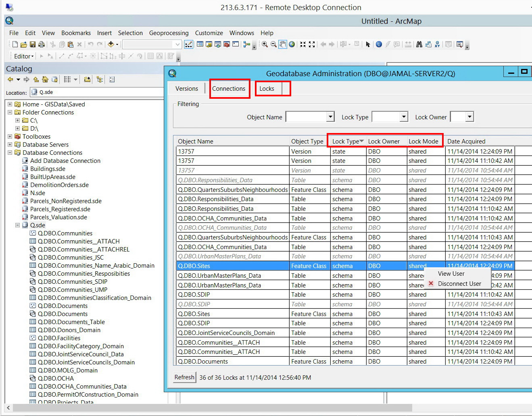Open the Table Of Contents window icon

200,44
